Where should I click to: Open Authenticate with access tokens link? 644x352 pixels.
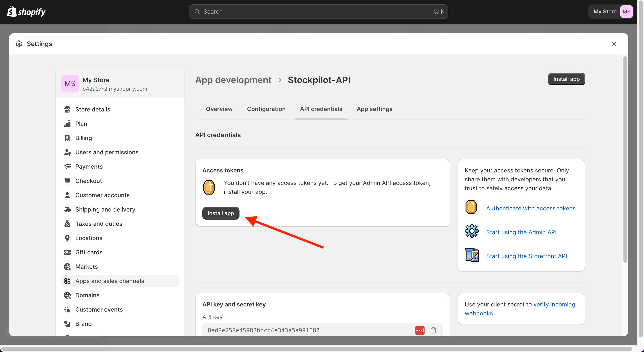[531, 208]
